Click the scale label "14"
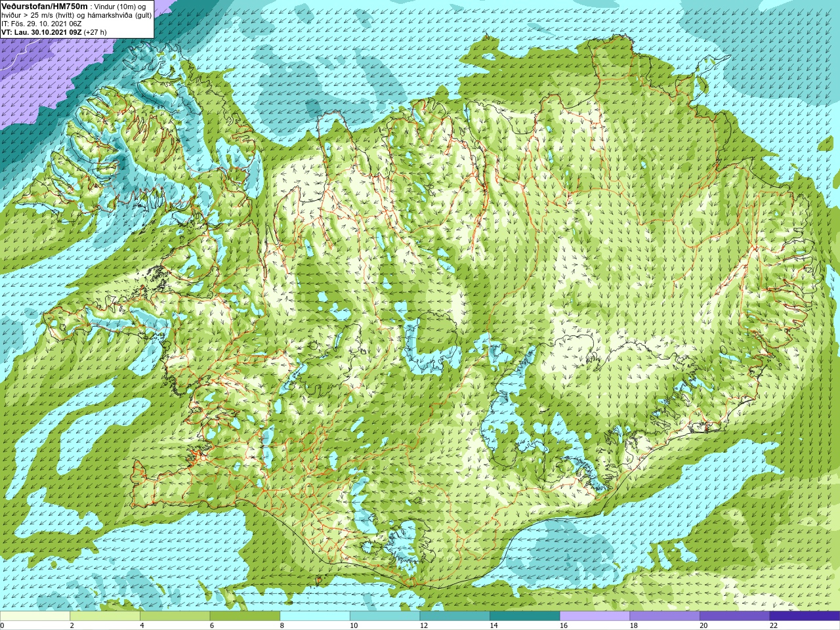This screenshot has width=840, height=630. click(x=493, y=625)
